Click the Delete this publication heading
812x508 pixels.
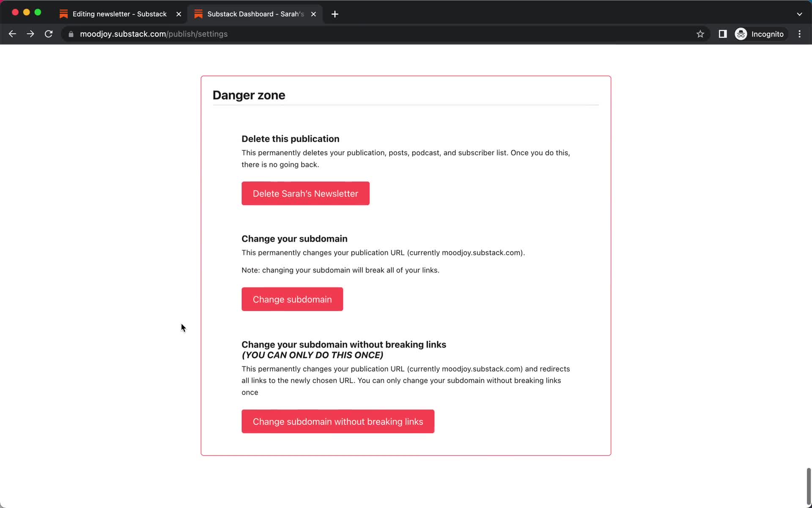pyautogui.click(x=290, y=139)
